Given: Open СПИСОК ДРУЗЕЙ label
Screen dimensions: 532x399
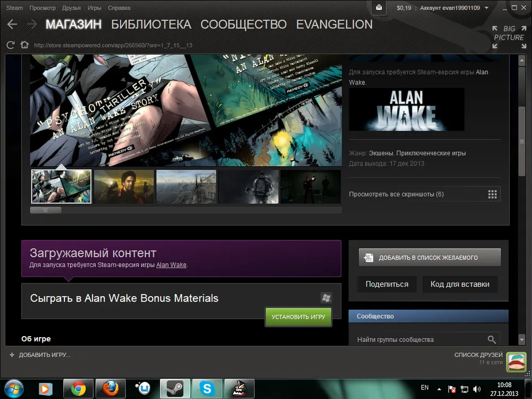Looking at the screenshot, I should (x=478, y=355).
